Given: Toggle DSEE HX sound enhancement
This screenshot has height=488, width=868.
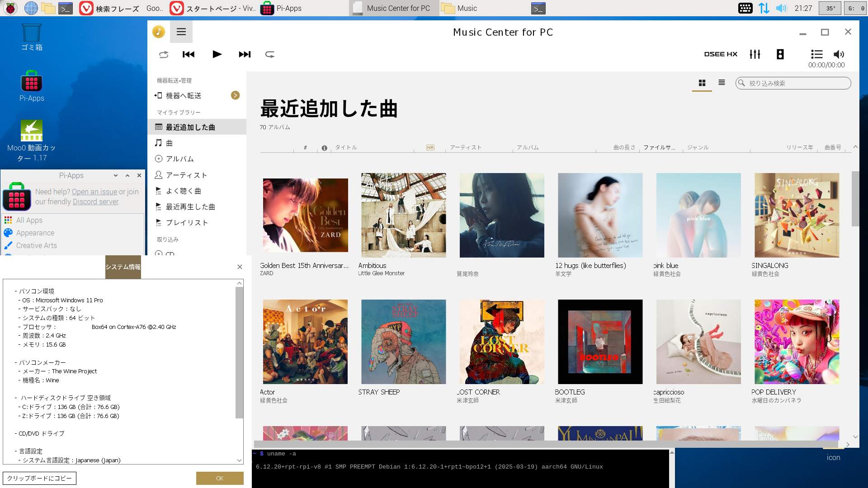Looking at the screenshot, I should pyautogui.click(x=721, y=54).
